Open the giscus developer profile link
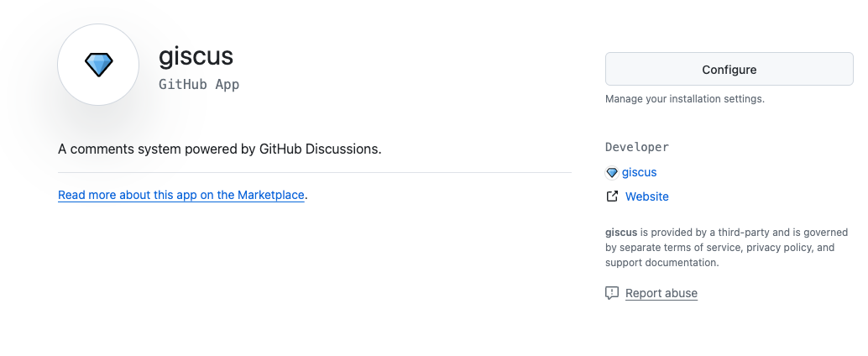 [x=639, y=172]
